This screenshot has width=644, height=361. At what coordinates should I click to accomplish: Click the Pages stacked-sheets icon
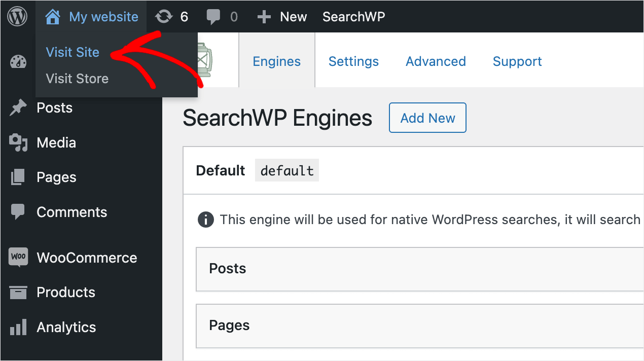tap(18, 177)
